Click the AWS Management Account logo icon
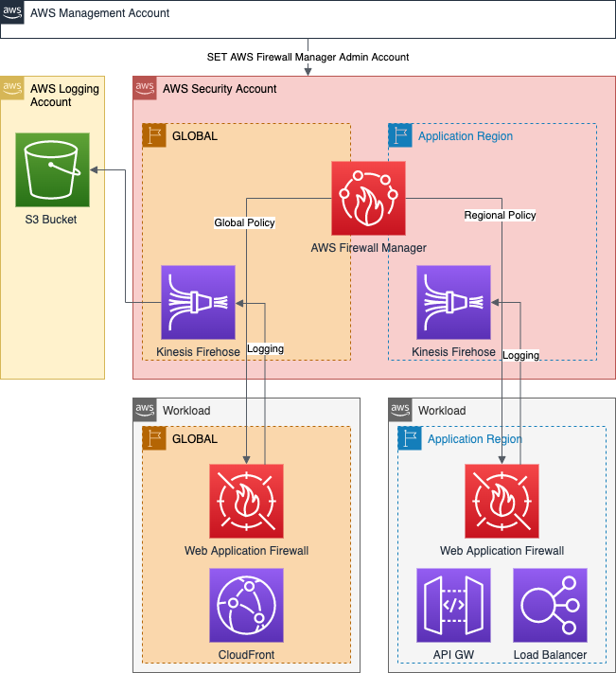Screen dimensions: 616x673 (x=12, y=13)
